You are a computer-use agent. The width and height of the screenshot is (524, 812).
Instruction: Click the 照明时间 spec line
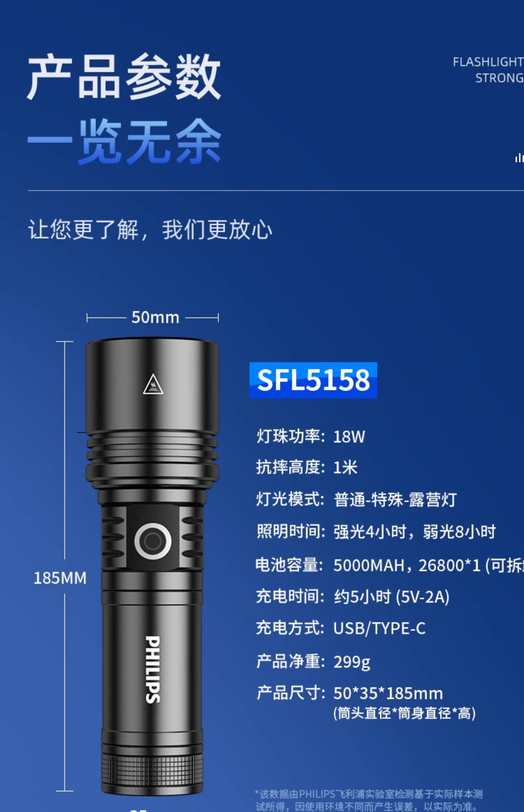click(x=376, y=531)
